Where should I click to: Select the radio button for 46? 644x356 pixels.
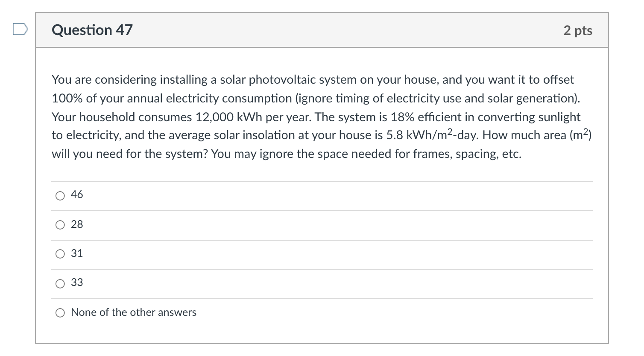tap(60, 196)
